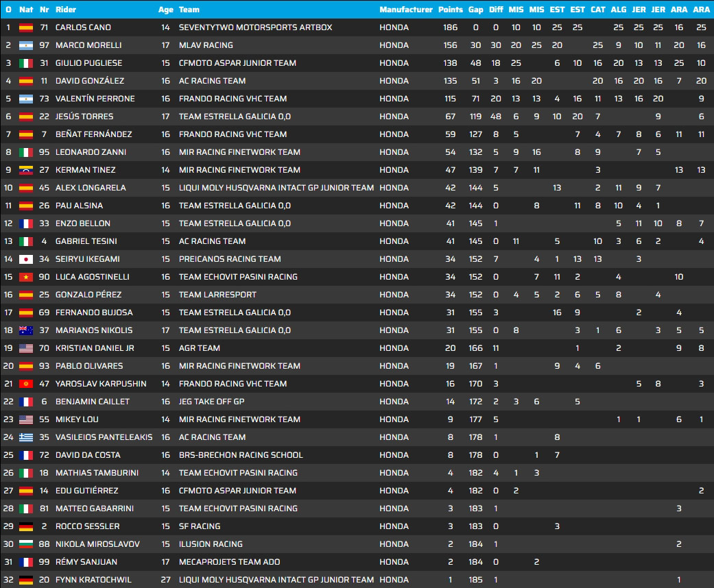The image size is (714, 588).
Task: Click the Bulgarian flag beside Nikola Miroslavov
Action: tap(26, 544)
